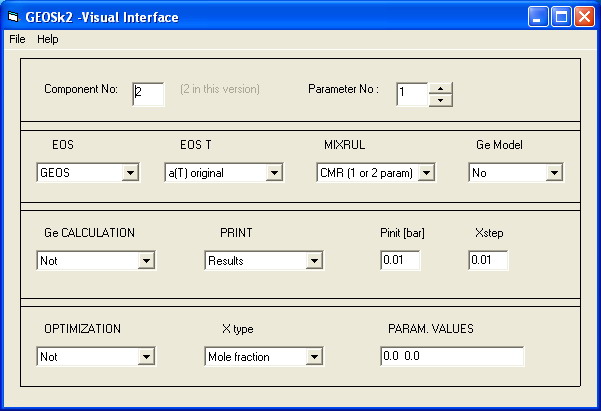Expand the EOS T dropdown arrow
This screenshot has width=601, height=411.
[274, 173]
